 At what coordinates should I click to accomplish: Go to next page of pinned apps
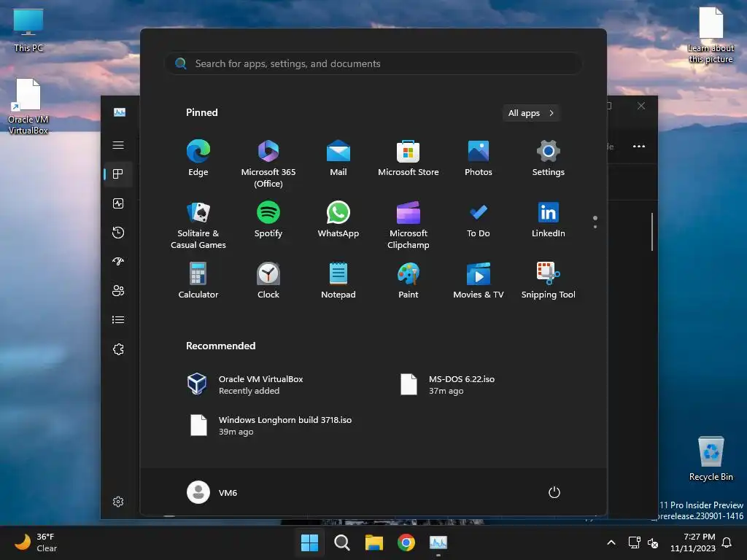tap(595, 227)
